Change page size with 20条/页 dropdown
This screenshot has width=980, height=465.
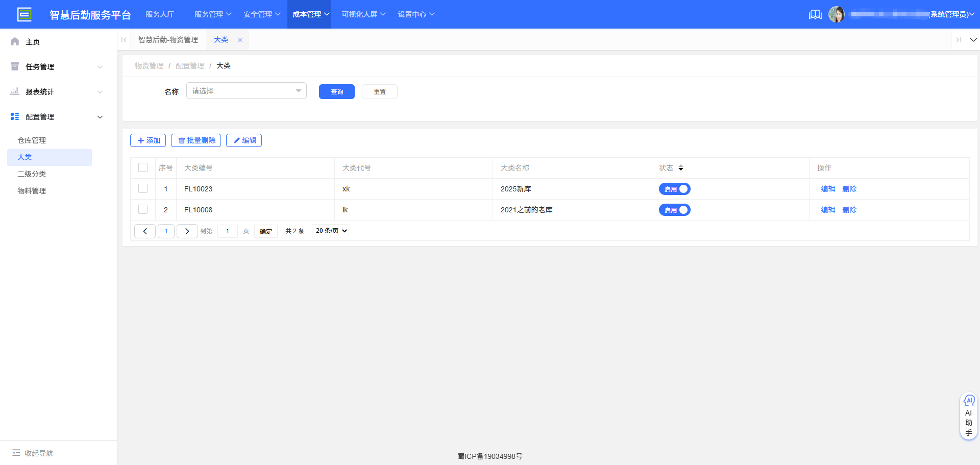pos(330,231)
